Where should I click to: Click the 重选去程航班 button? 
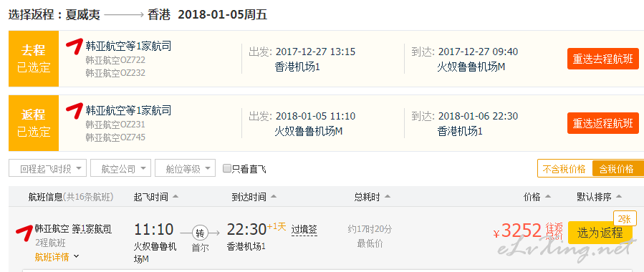pos(603,59)
